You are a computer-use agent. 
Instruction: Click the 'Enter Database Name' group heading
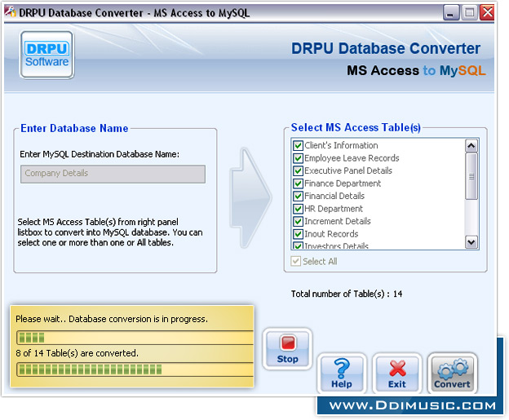point(74,128)
